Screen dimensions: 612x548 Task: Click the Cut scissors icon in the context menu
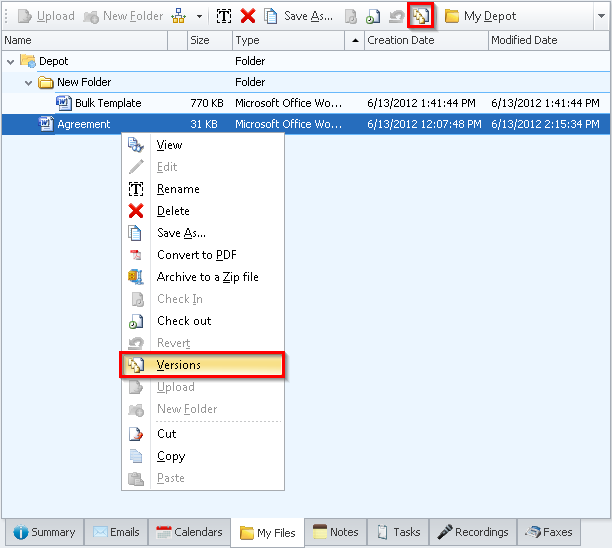(x=136, y=434)
